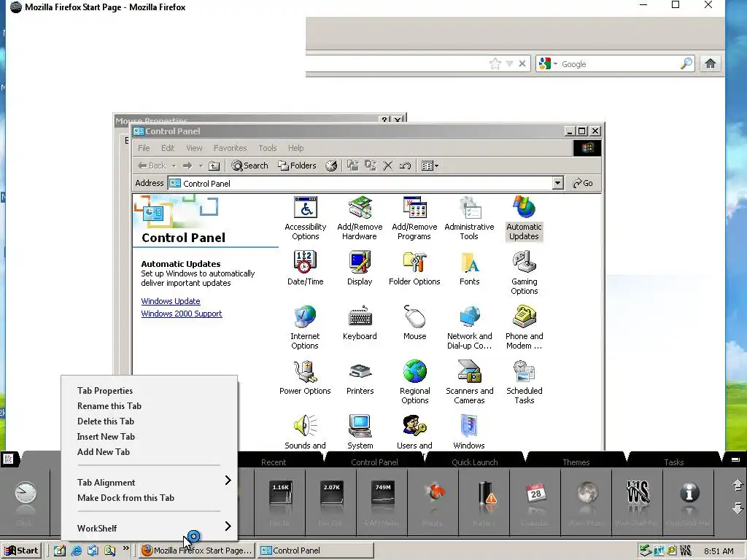Image resolution: width=747 pixels, height=560 pixels.
Task: Follow the Windows Update link
Action: (x=171, y=301)
